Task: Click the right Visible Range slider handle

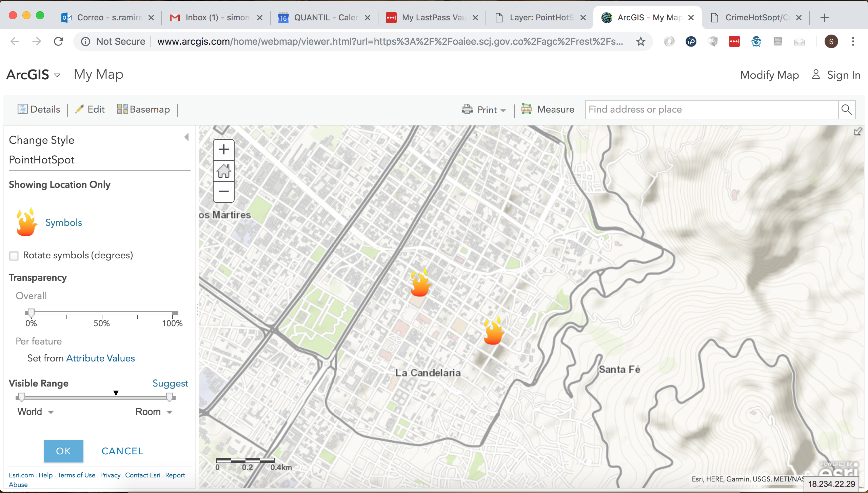Action: [170, 397]
